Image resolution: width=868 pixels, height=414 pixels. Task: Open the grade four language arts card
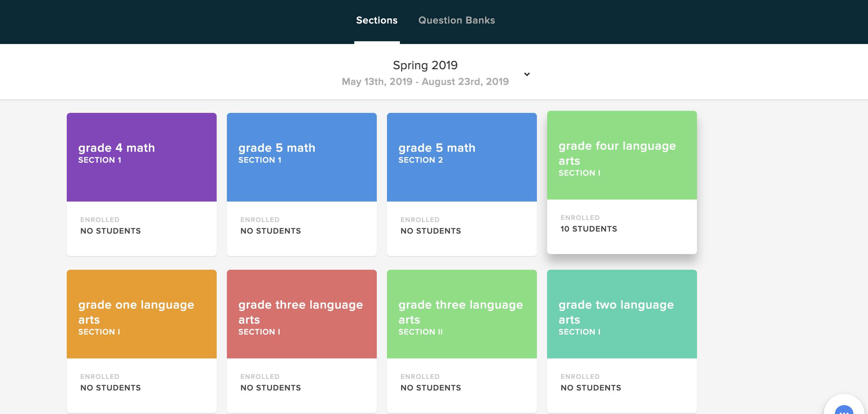pos(622,182)
